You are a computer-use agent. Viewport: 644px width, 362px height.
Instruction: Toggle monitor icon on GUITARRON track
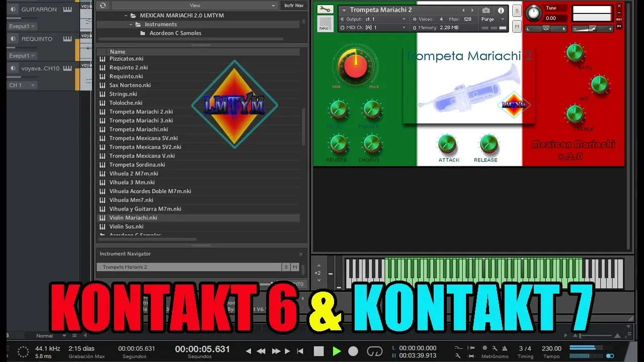[13, 10]
